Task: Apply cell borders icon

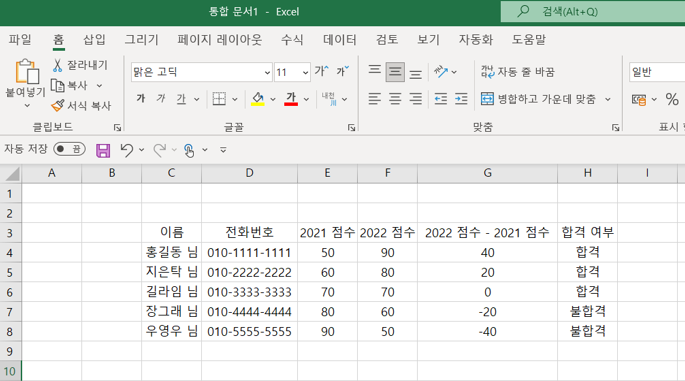Action: click(x=219, y=99)
